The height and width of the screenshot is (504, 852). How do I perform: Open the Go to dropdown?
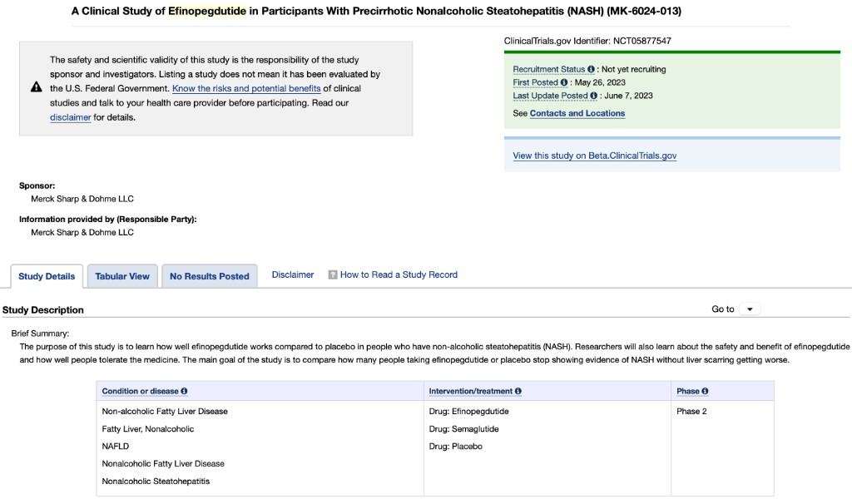pyautogui.click(x=749, y=309)
